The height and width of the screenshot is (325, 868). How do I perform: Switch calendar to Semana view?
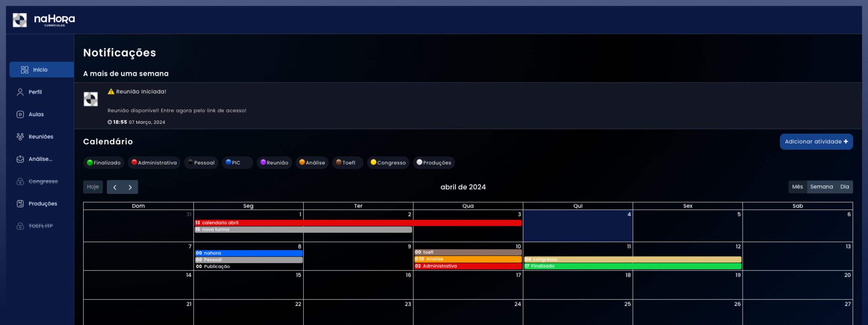click(821, 187)
